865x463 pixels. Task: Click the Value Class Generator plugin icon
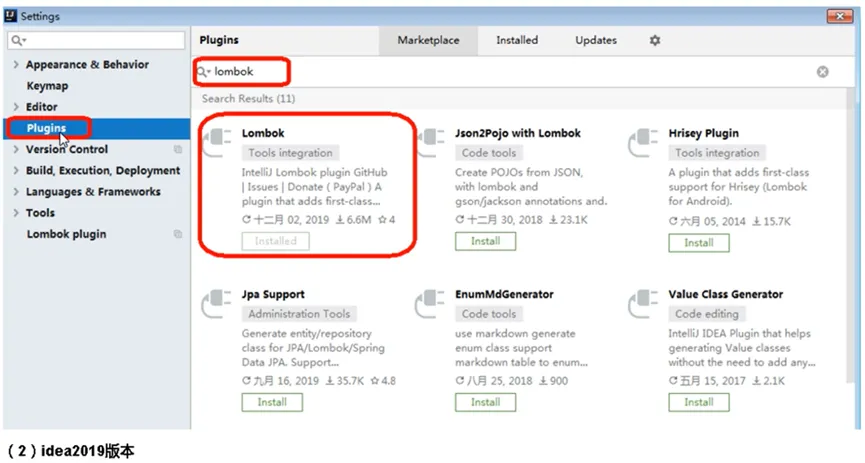coord(643,303)
